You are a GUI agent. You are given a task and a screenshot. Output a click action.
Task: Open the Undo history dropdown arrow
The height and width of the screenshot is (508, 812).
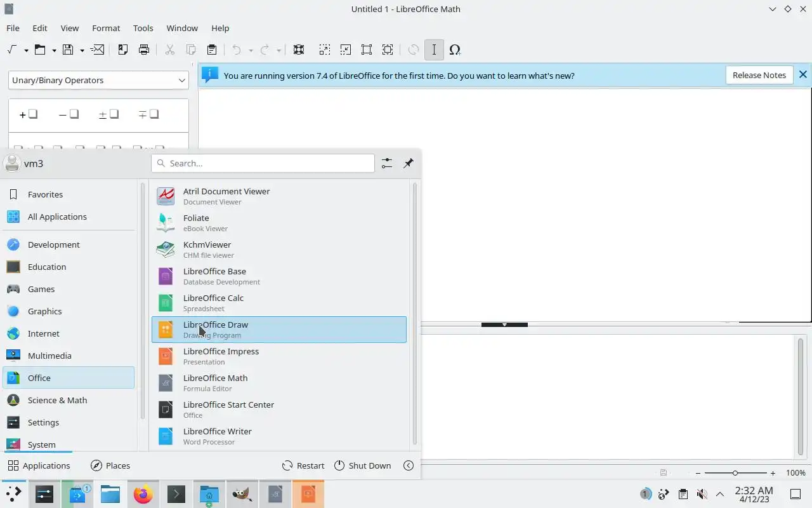click(251, 50)
